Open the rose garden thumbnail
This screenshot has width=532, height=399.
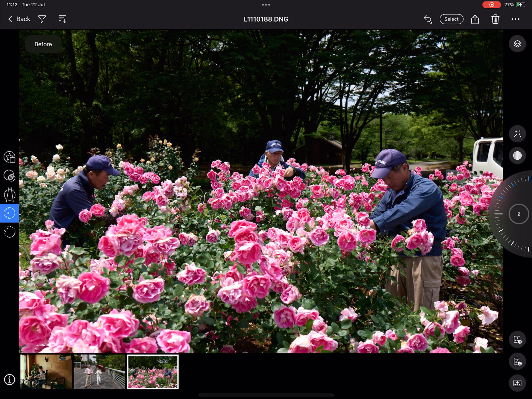coord(153,372)
